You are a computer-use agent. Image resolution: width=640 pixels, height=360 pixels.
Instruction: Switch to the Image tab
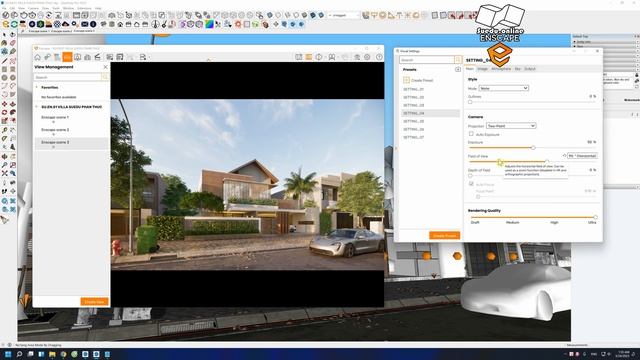click(x=482, y=69)
